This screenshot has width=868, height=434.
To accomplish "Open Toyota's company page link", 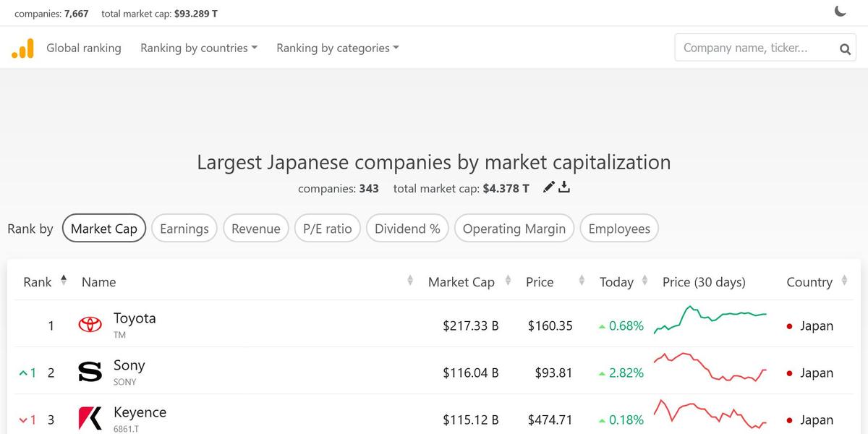I will (135, 318).
